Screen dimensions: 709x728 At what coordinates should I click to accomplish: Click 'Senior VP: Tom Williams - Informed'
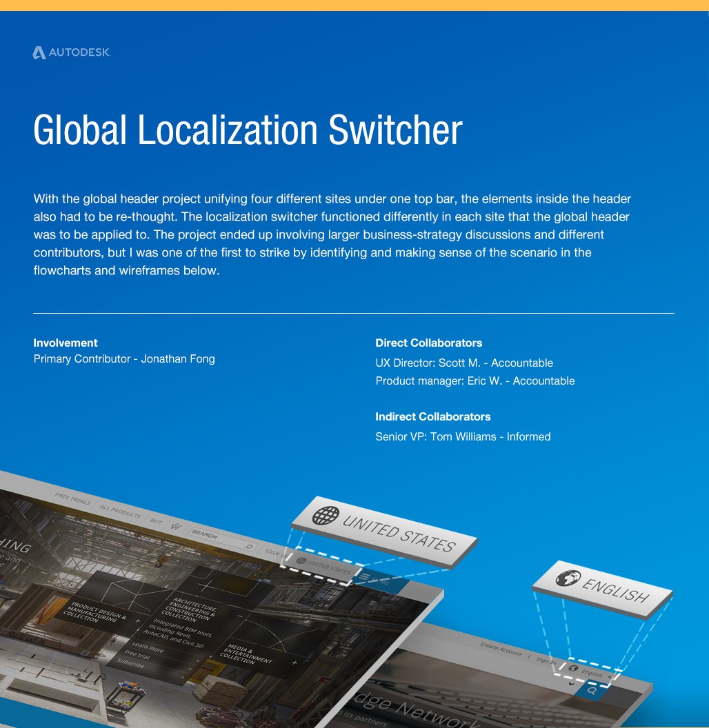coord(463,436)
